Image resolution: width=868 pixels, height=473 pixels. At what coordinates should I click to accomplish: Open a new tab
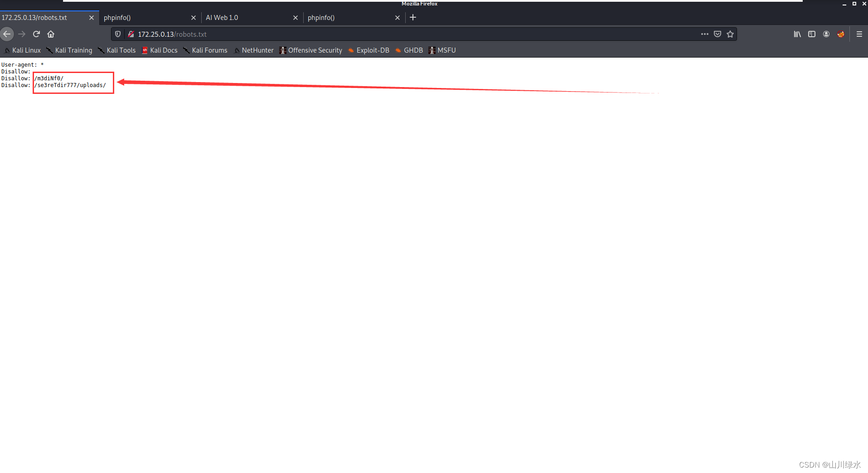pos(413,17)
